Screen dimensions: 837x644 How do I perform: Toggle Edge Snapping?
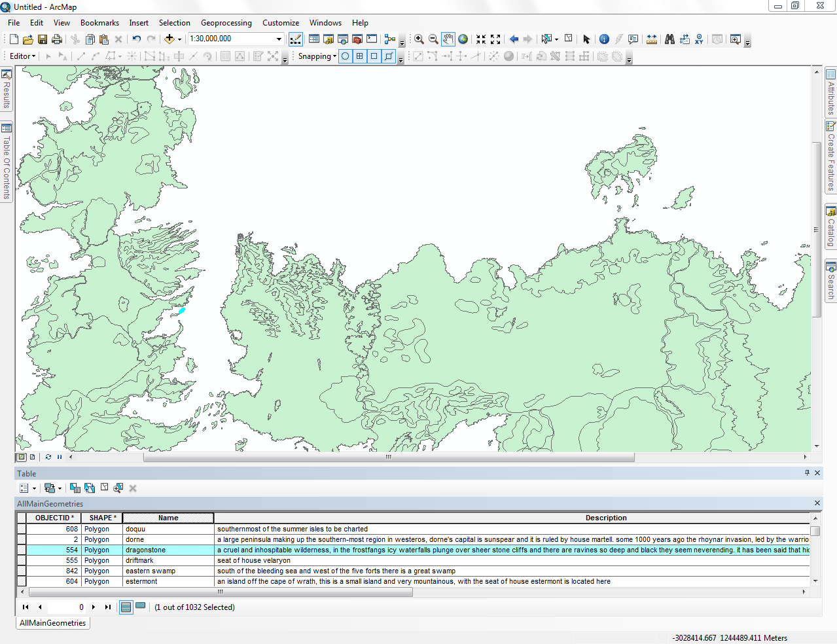coord(389,56)
